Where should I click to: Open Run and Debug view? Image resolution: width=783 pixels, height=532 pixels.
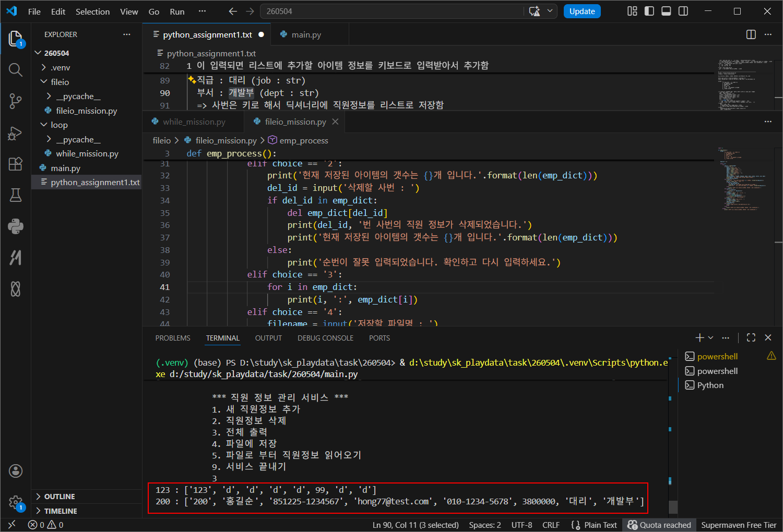[x=16, y=132]
